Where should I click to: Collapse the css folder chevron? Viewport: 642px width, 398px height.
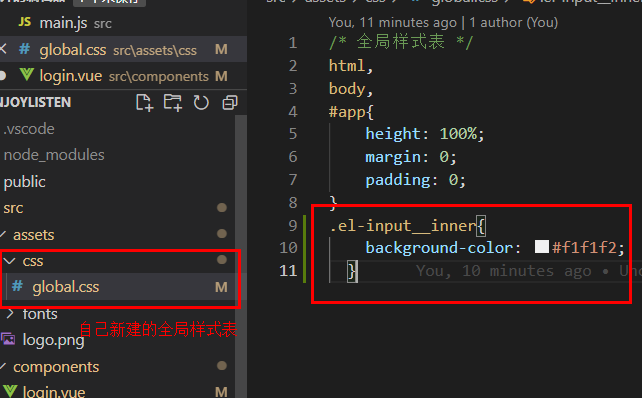coord(9,260)
